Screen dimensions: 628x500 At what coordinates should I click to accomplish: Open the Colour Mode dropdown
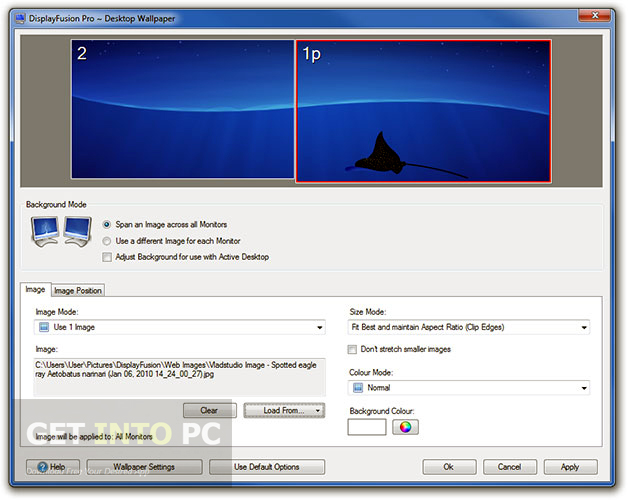pyautogui.click(x=469, y=388)
